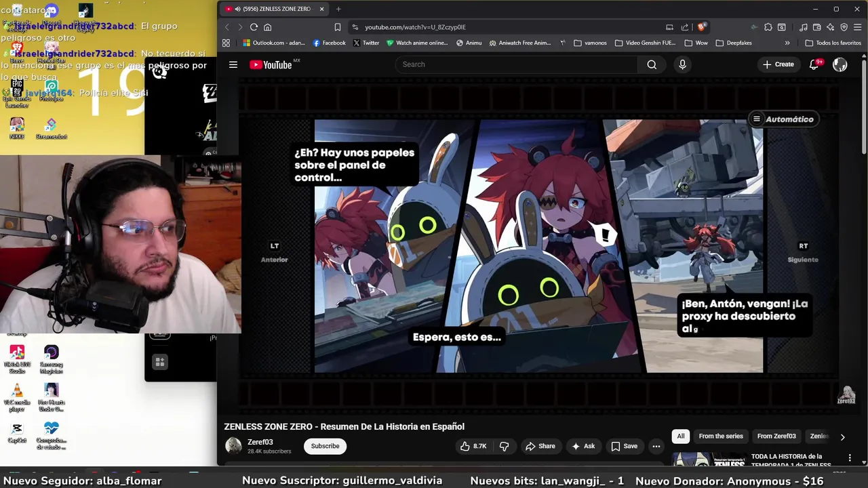Select From the series chip
This screenshot has width=868, height=488.
coord(721,436)
